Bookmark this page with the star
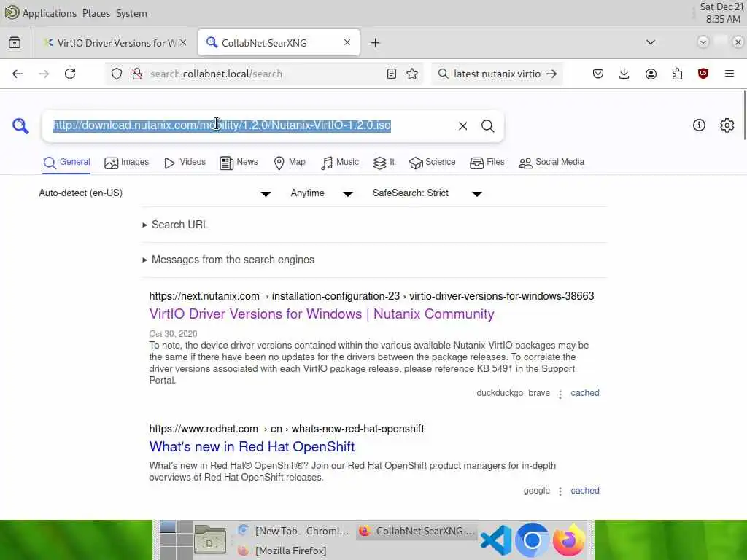The width and height of the screenshot is (747, 560). pos(413,74)
